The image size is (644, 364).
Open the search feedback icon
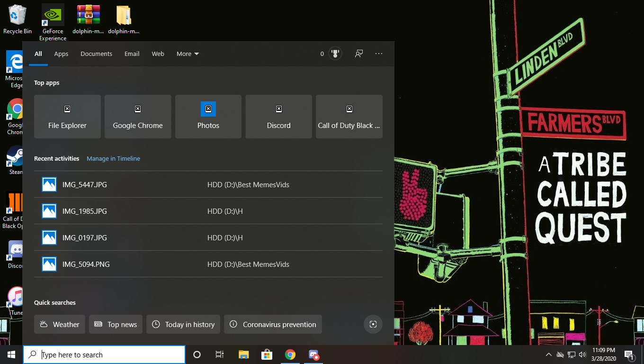pos(359,54)
